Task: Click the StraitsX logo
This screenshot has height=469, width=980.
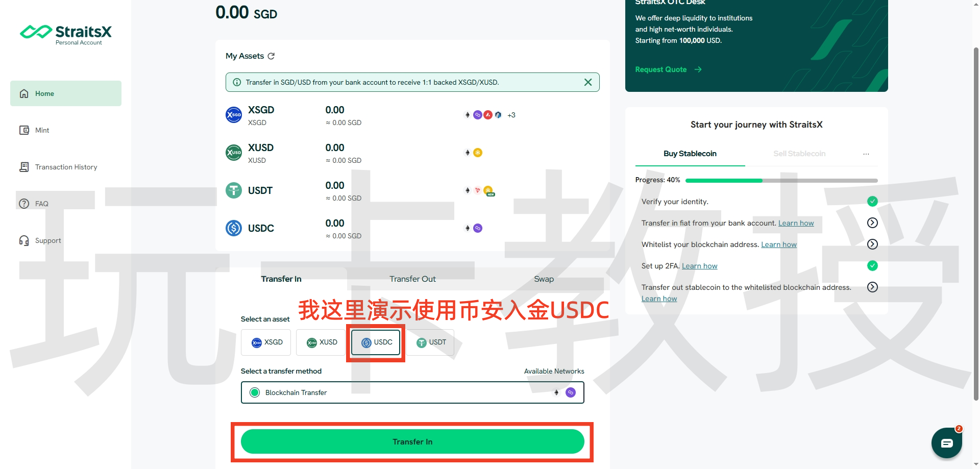Action: pyautogui.click(x=66, y=34)
